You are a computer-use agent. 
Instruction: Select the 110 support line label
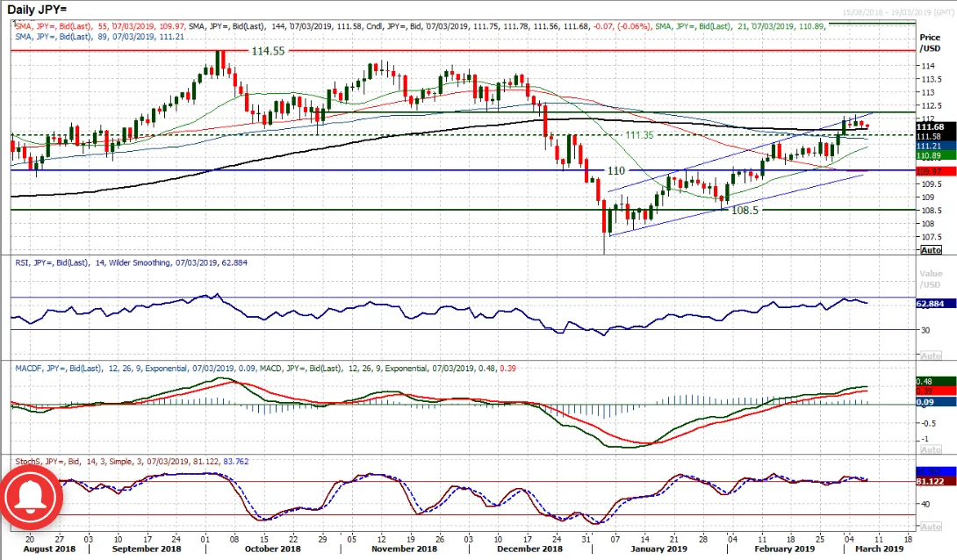click(x=615, y=171)
